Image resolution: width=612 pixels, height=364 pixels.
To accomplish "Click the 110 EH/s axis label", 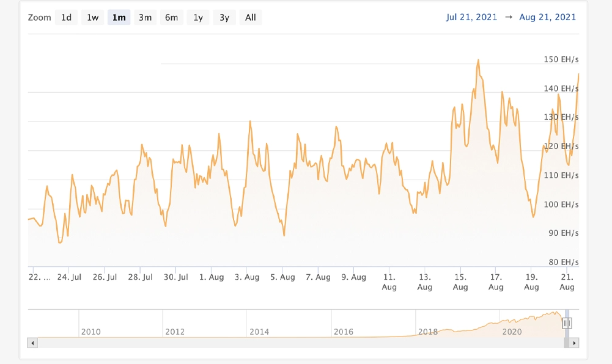I will 561,175.
